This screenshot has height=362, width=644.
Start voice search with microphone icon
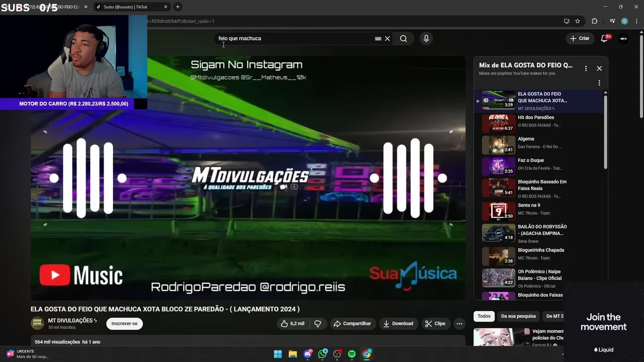[x=426, y=39]
